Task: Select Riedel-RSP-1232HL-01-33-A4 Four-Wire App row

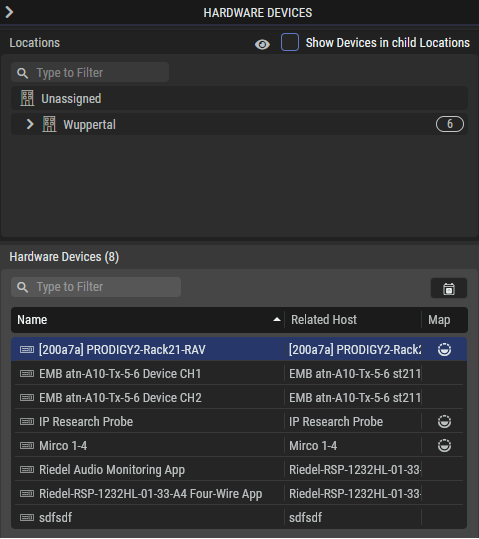Action: 239,494
